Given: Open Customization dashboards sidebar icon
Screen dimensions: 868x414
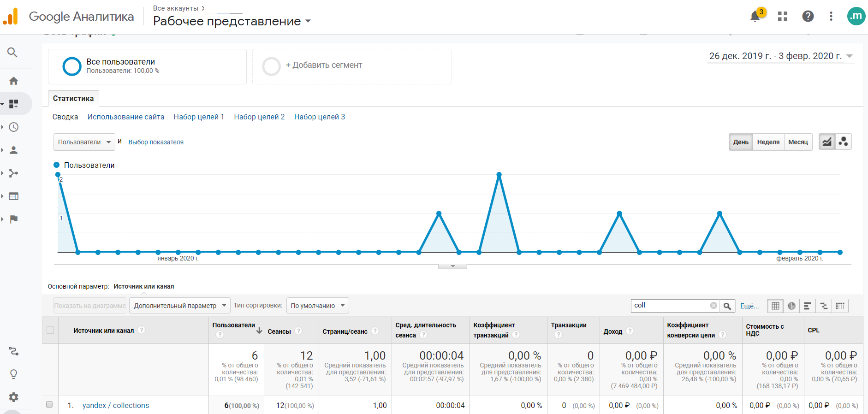Looking at the screenshot, I should pyautogui.click(x=14, y=104).
